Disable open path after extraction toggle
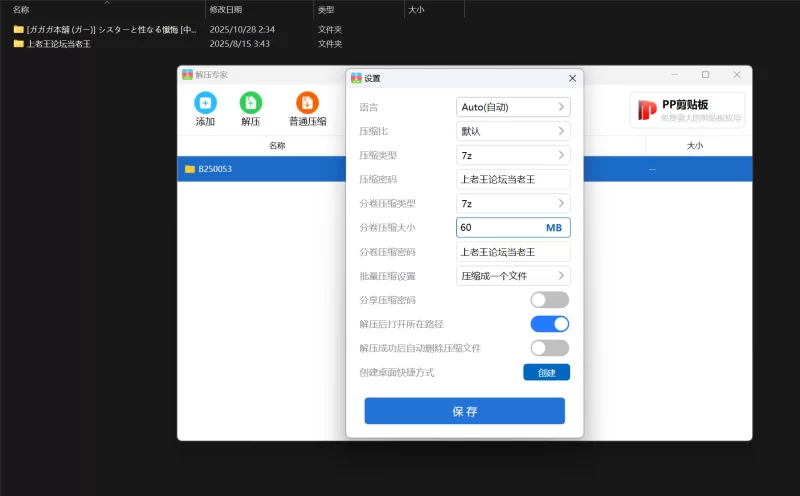The height and width of the screenshot is (496, 800). [x=549, y=324]
